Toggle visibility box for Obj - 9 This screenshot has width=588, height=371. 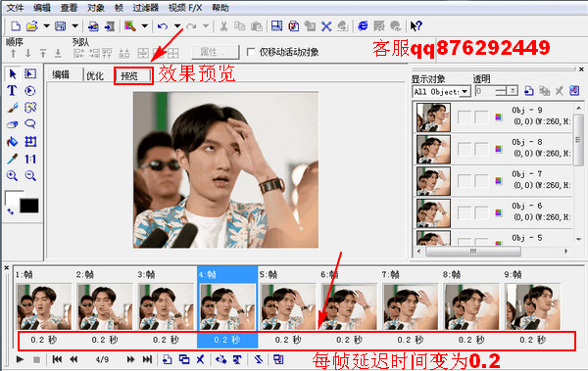click(x=465, y=116)
